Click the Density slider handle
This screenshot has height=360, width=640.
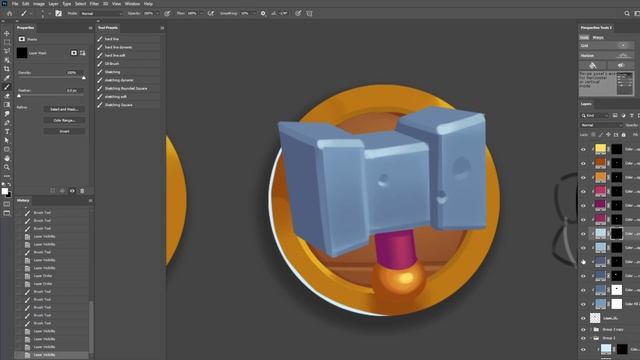(84, 78)
